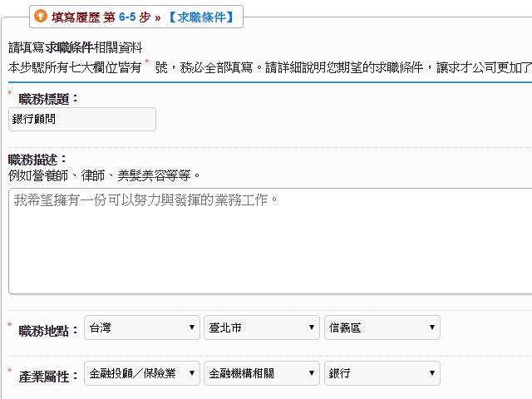Click the orange icon beside 填寫履歷 heading
Screen dimensions: 532x399
click(x=41, y=16)
